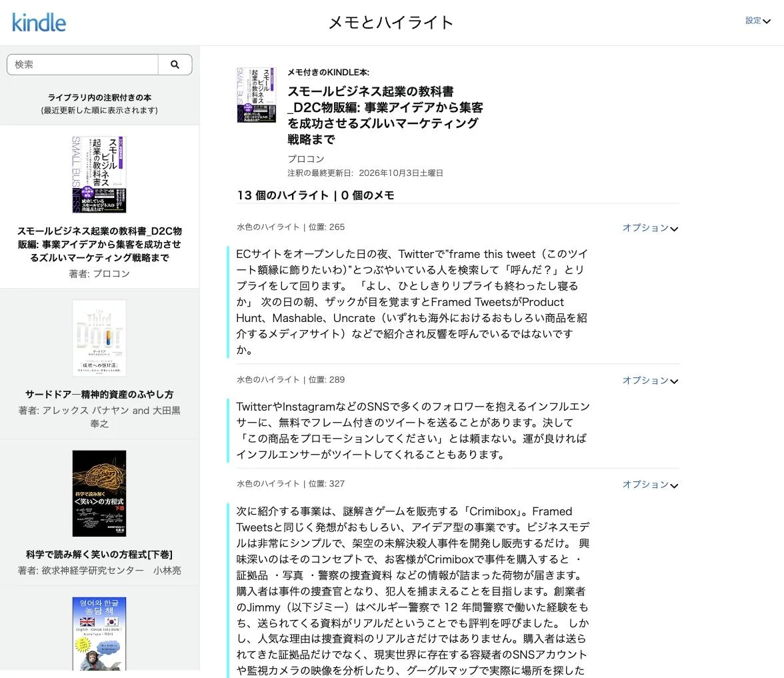
Task: Click the main book title heading
Action: coord(385,115)
